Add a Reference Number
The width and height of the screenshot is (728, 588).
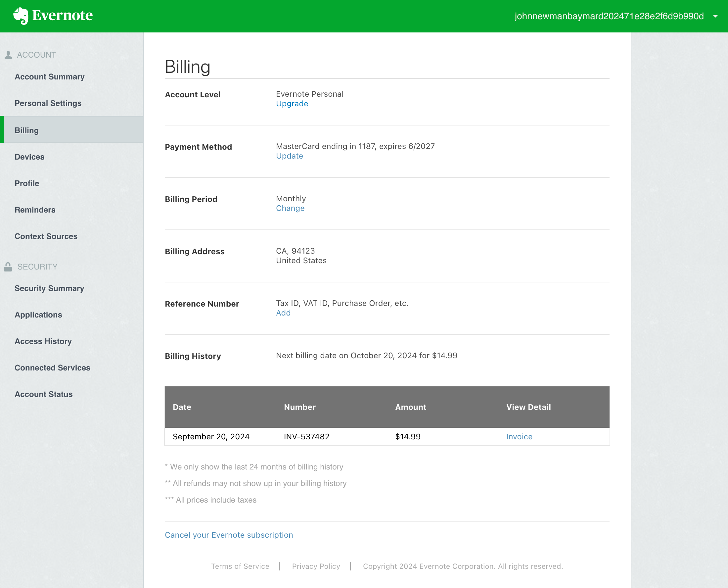pos(283,313)
